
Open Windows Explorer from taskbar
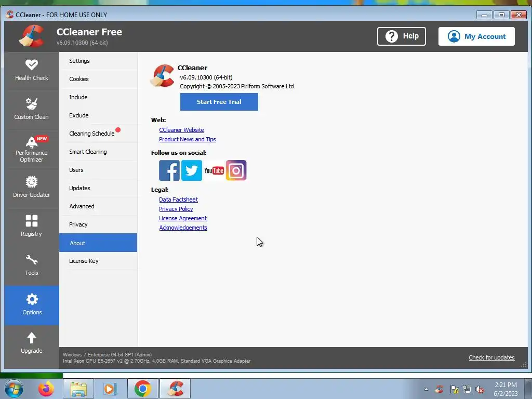pyautogui.click(x=78, y=389)
